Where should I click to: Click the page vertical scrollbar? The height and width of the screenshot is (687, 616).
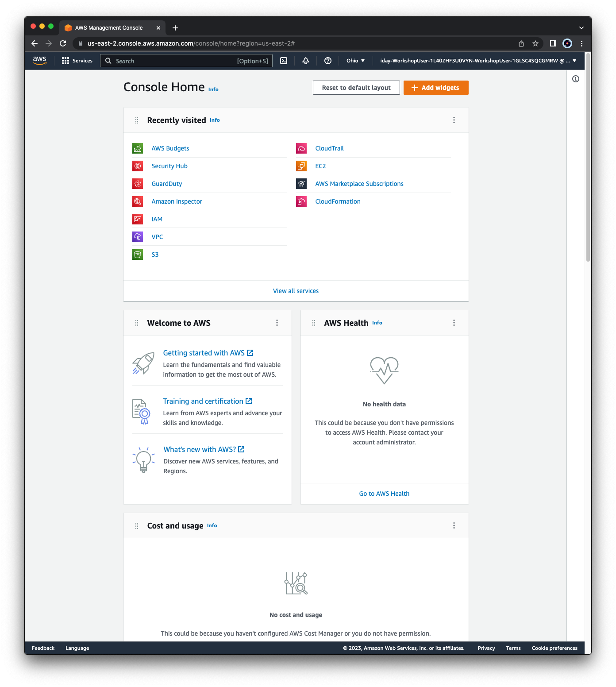(x=588, y=158)
